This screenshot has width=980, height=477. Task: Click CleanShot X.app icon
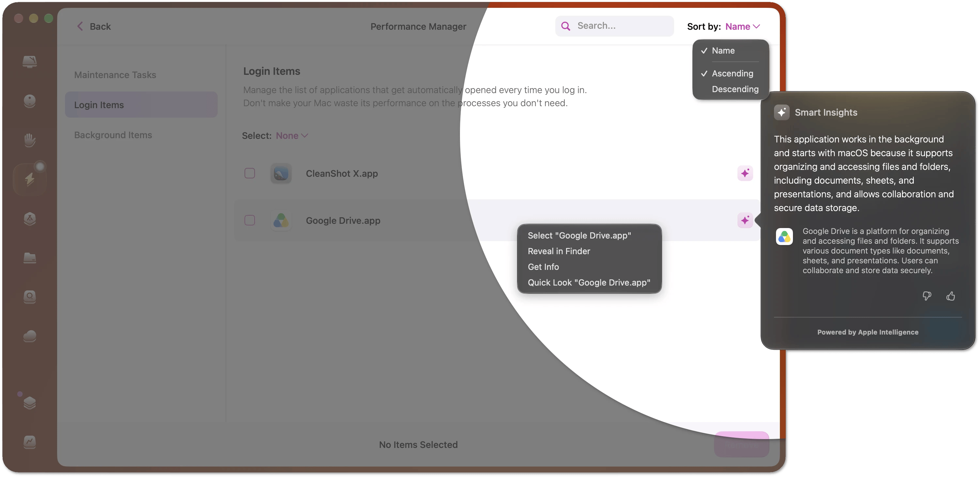[x=281, y=173]
